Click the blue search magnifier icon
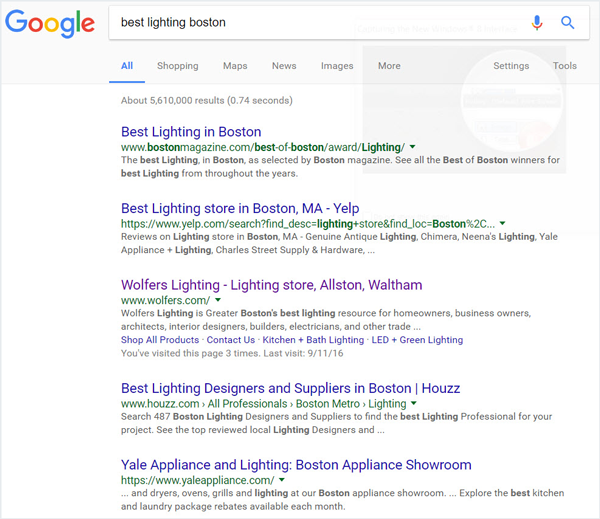This screenshot has height=519, width=600. [567, 23]
